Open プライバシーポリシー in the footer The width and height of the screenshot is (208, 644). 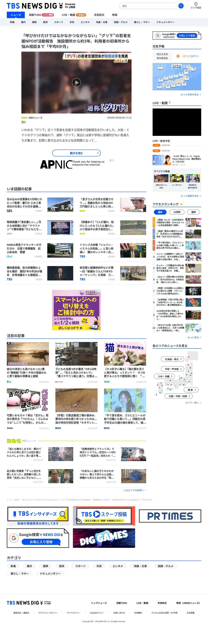[48, 613]
